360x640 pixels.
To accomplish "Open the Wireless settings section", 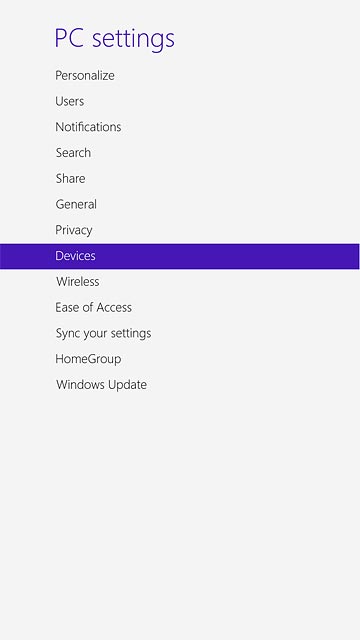I will tap(78, 282).
